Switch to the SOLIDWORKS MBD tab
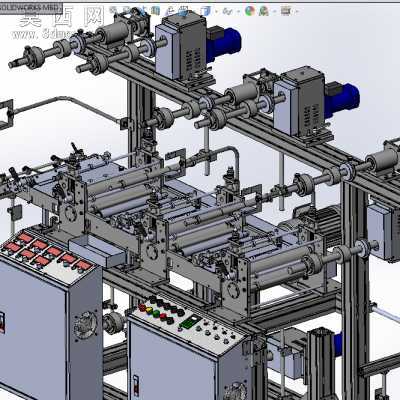400x400 pixels. [x=31, y=7]
